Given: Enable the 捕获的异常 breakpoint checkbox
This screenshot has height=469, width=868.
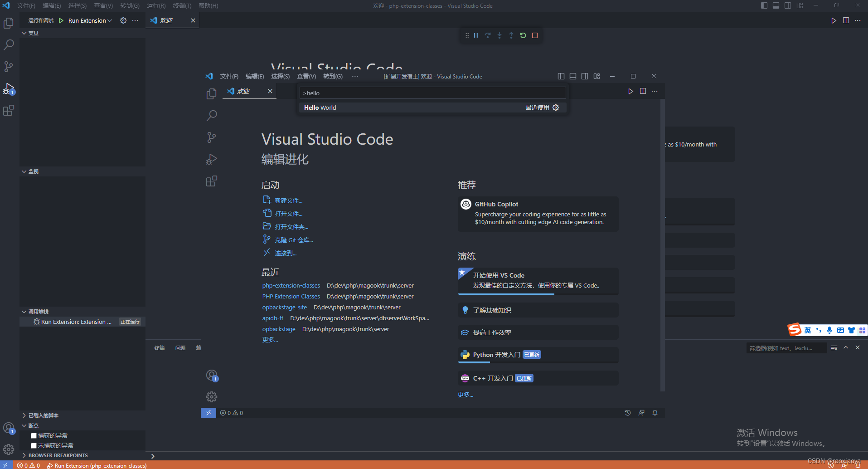Looking at the screenshot, I should (34, 435).
